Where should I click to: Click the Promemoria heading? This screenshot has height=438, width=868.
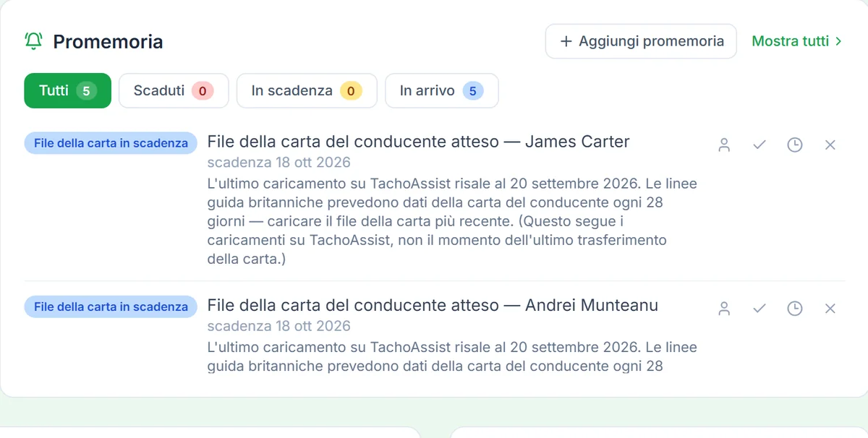point(108,42)
